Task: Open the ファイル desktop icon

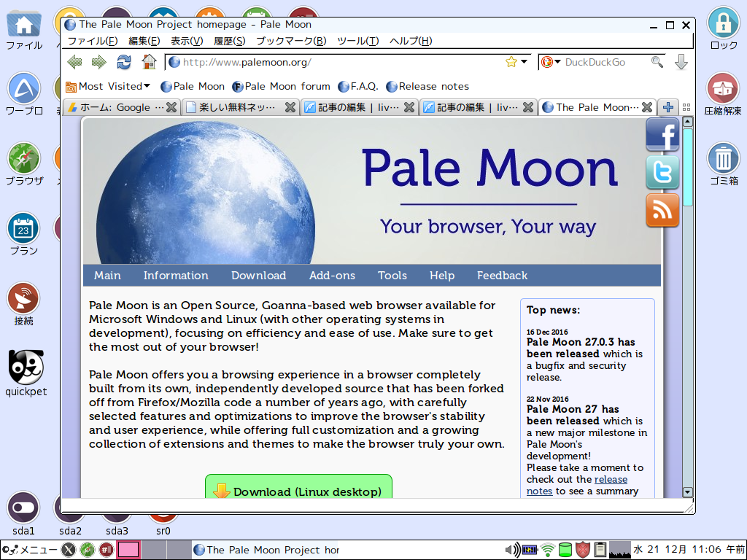Action: 24,28
